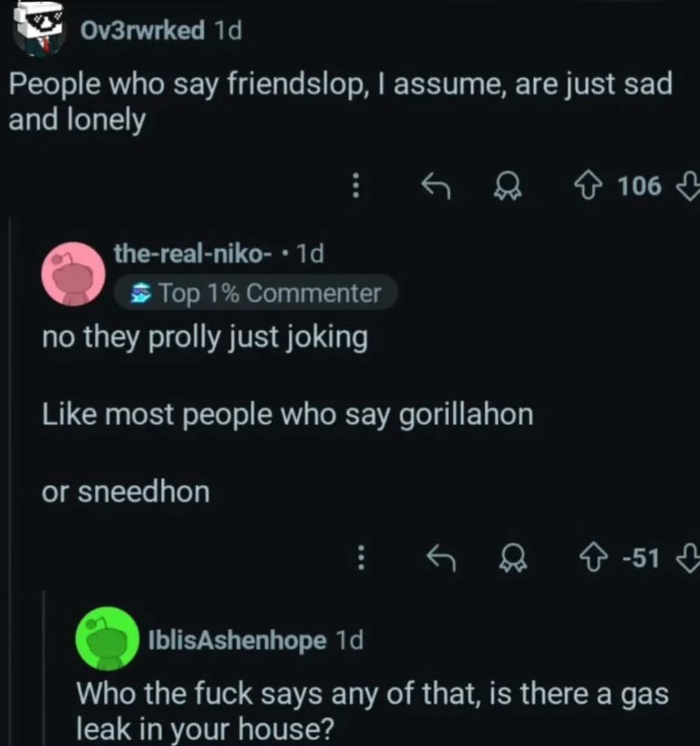Open more options for Ov3rwrked's comment

point(355,187)
